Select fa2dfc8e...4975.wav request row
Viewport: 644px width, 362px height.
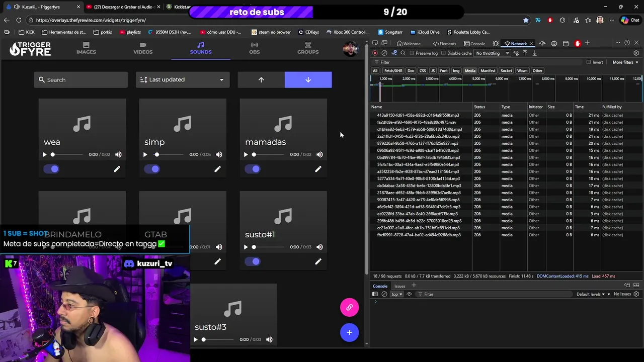506,122
